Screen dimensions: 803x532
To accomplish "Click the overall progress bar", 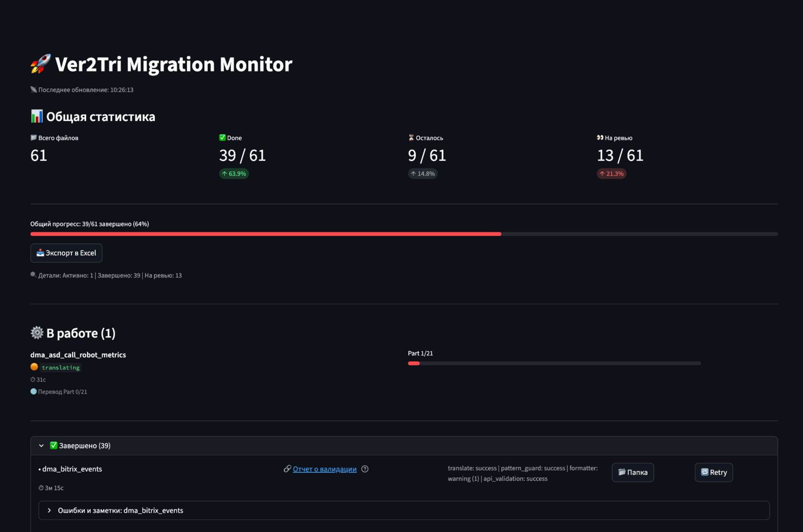I will point(404,234).
